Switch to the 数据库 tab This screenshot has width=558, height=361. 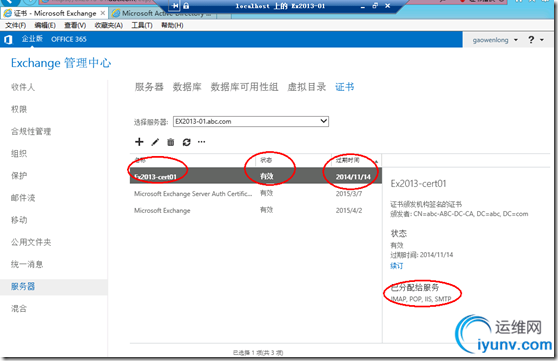[187, 87]
